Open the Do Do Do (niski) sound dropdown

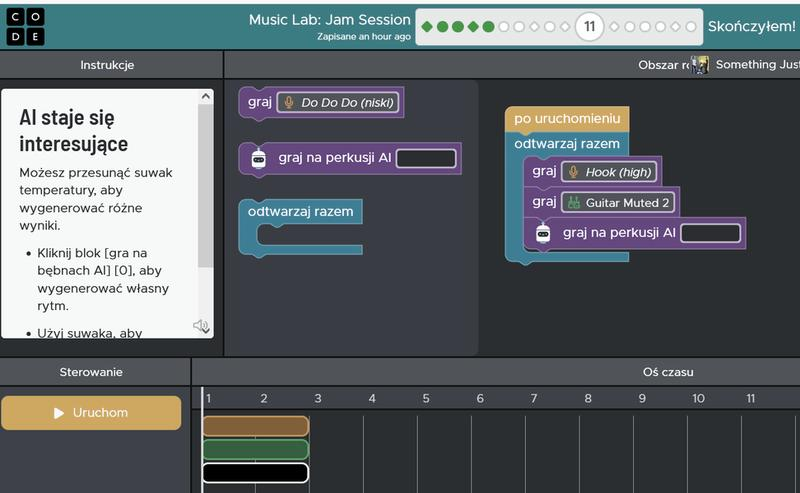[x=337, y=103]
